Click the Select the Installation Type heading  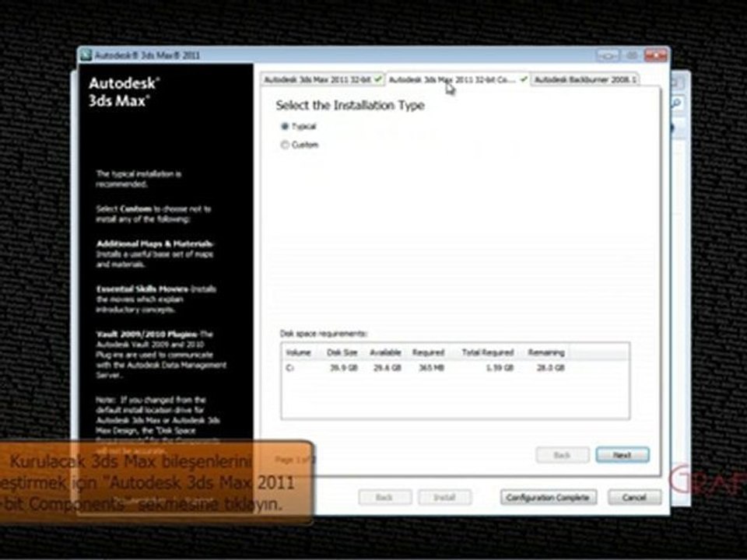click(x=350, y=105)
